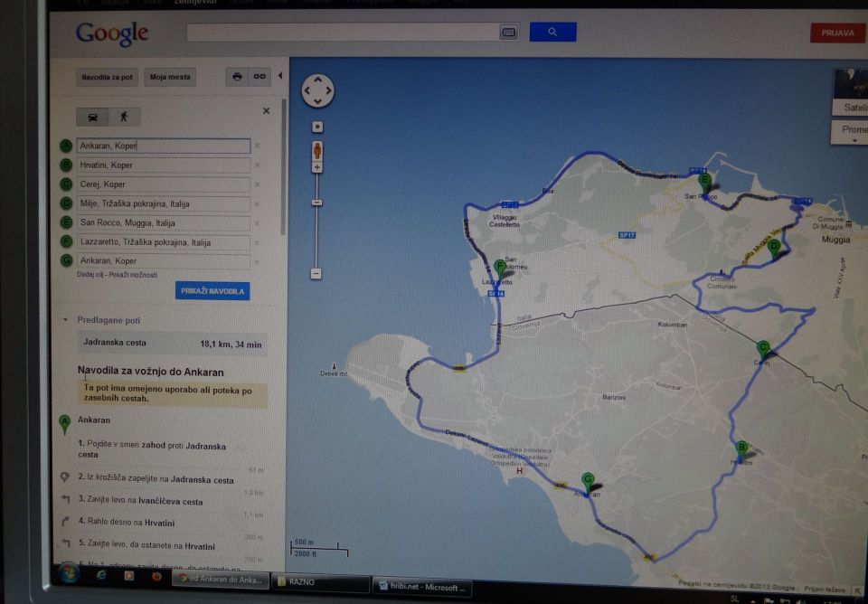Click the my location button above Pegman
This screenshot has width=868, height=604.
[317, 127]
